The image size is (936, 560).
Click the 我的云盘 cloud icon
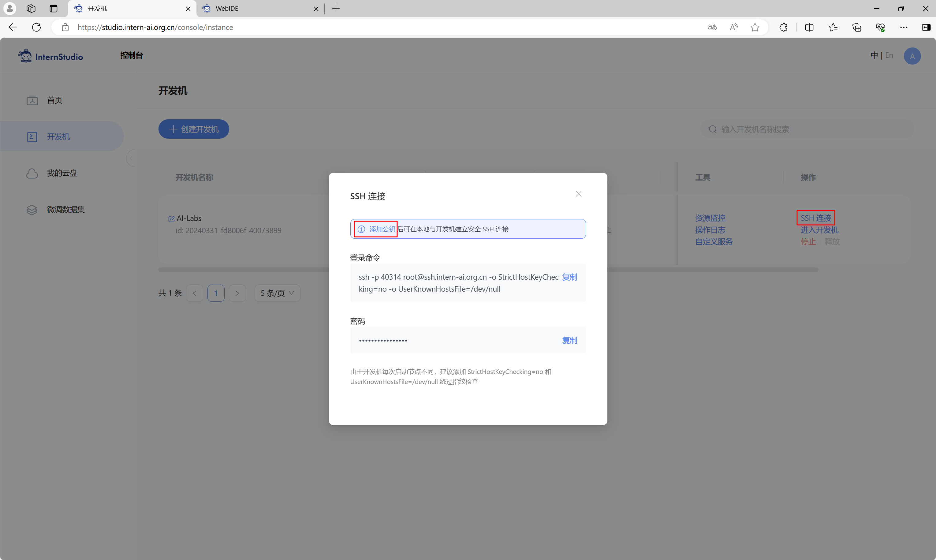[32, 173]
